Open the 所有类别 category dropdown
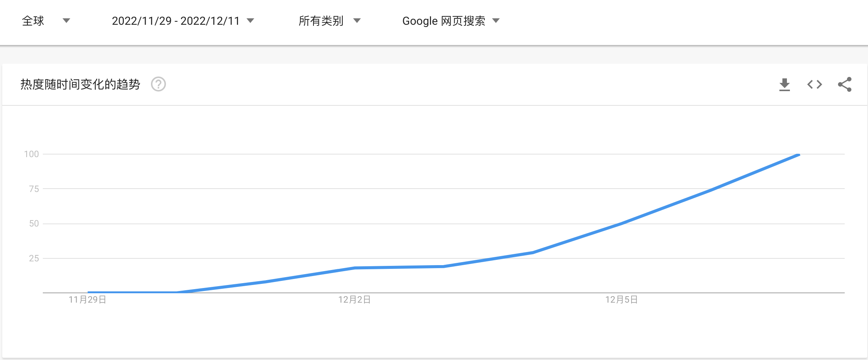Image resolution: width=868 pixels, height=360 pixels. 329,21
